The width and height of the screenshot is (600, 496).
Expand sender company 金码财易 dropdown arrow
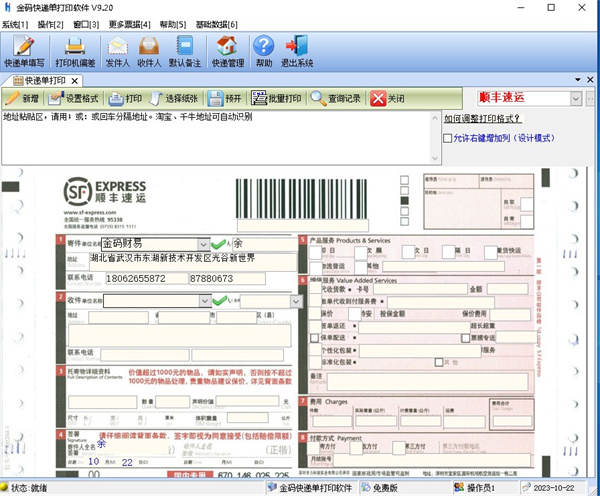(x=203, y=244)
